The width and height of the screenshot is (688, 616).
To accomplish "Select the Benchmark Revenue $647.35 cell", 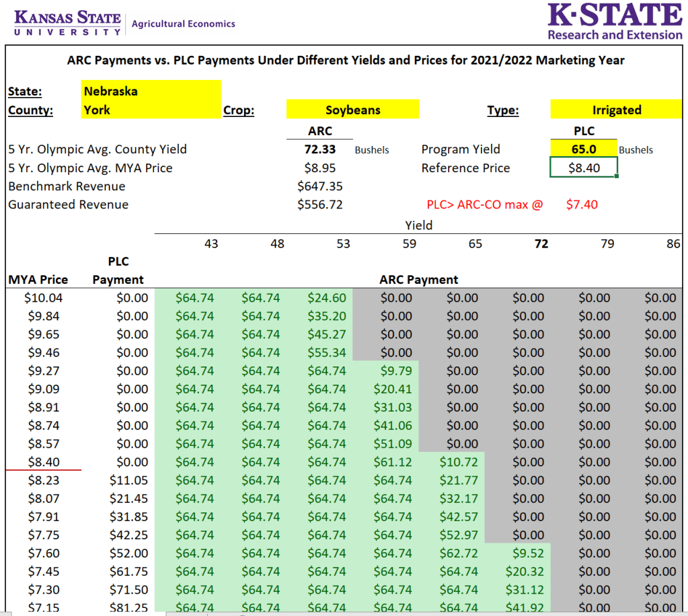I will 320,186.
